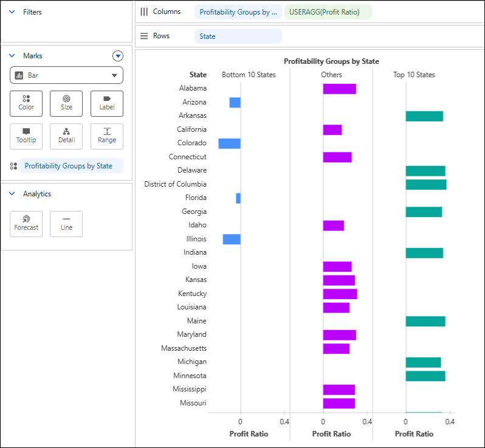This screenshot has height=448, width=485.
Task: Open the Range mark card
Action: [107, 136]
